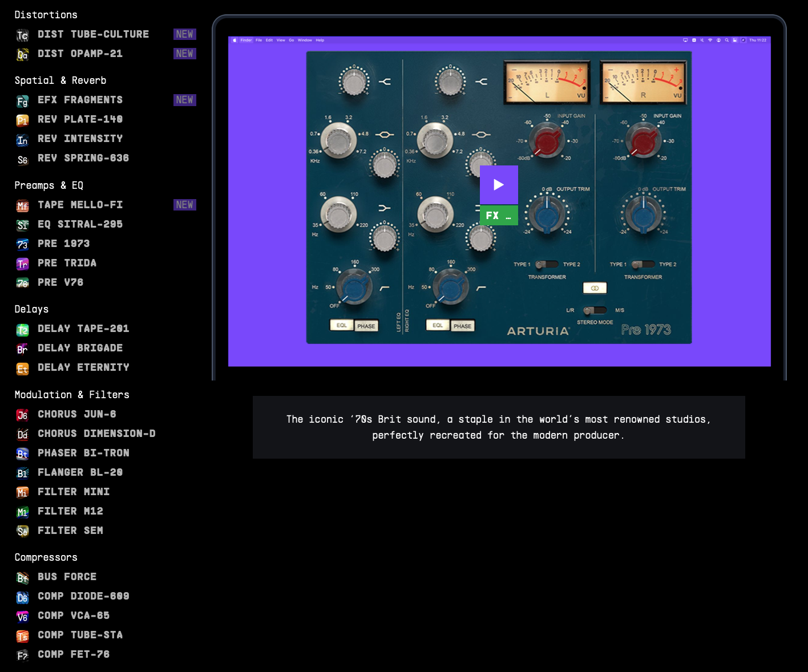Click the Phaser BI-TRON product icon
This screenshot has width=808, height=672.
22,454
